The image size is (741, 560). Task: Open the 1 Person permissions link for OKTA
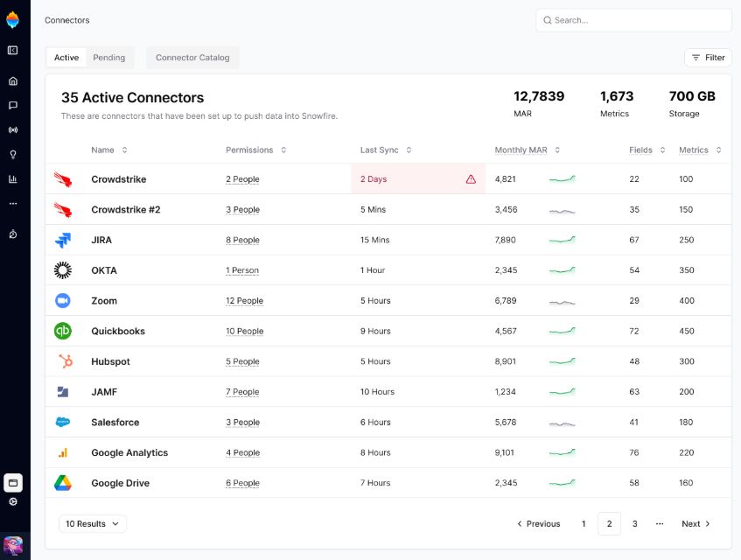[x=242, y=270]
